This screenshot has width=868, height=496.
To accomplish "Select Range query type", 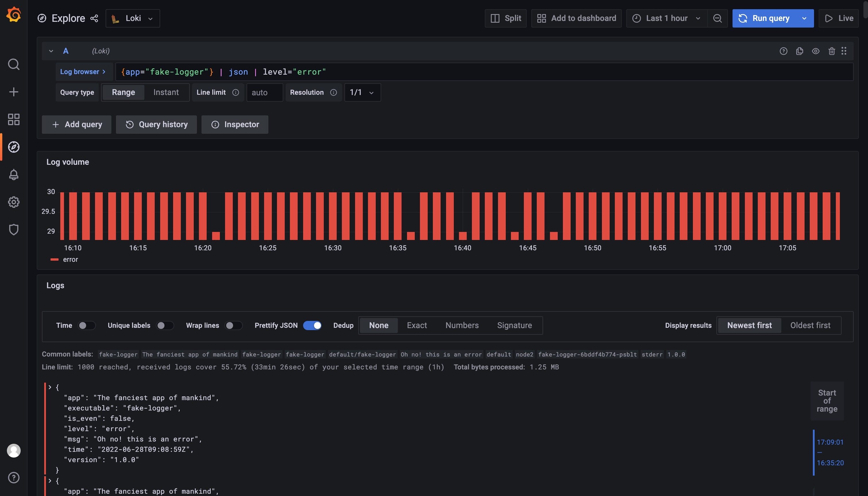I will (123, 92).
